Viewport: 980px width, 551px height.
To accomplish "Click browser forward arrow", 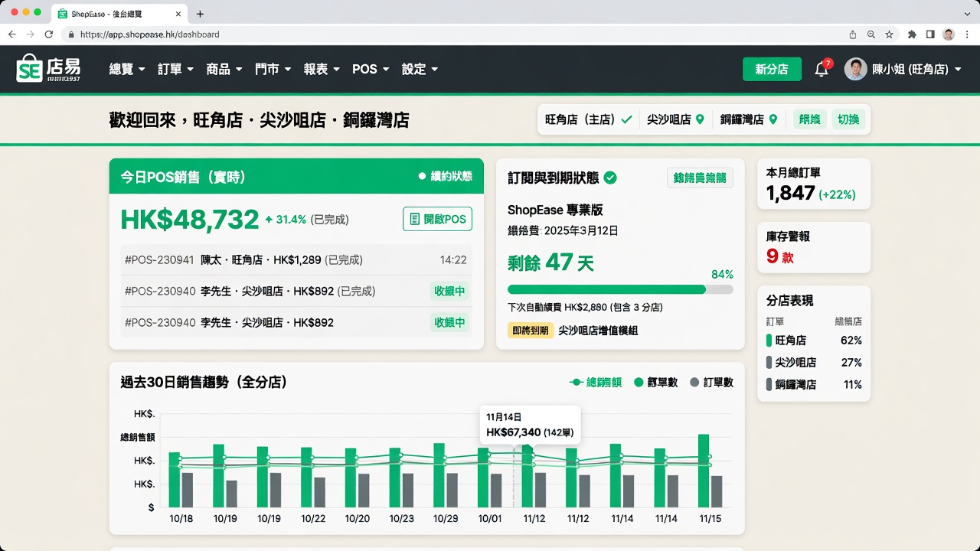I will (x=31, y=34).
